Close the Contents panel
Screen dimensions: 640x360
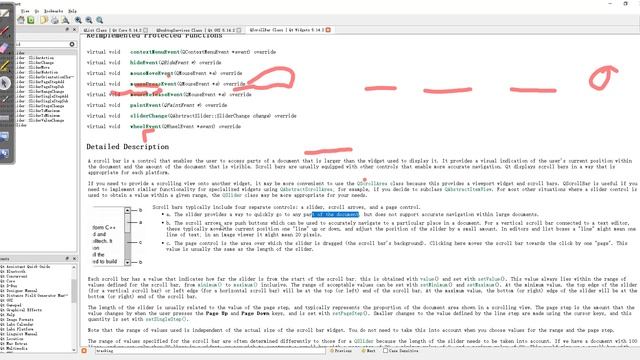click(x=74, y=259)
